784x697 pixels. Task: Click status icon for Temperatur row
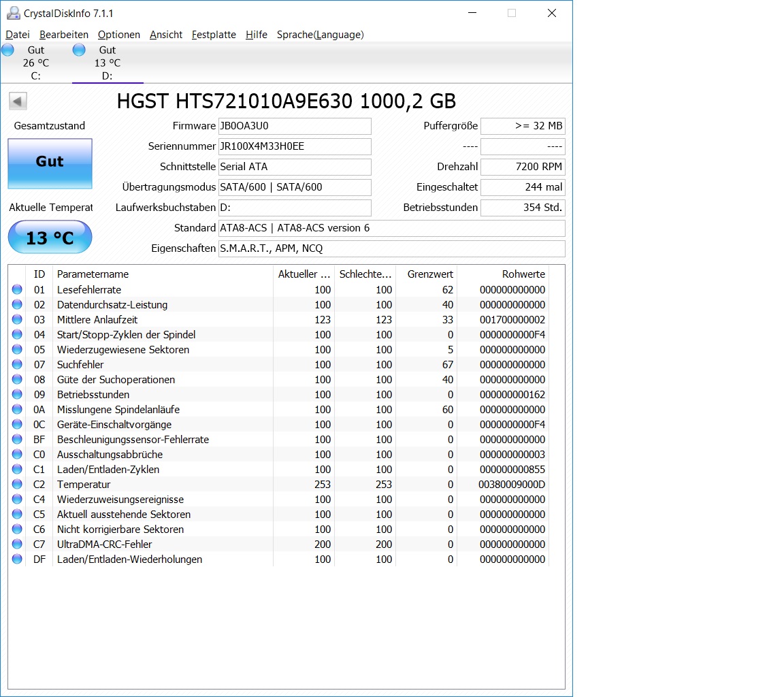coord(17,485)
